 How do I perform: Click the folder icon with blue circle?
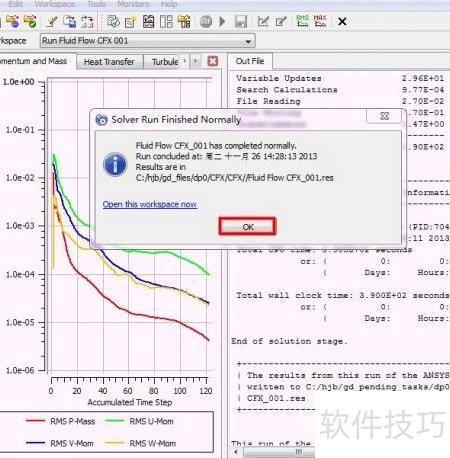point(12,21)
